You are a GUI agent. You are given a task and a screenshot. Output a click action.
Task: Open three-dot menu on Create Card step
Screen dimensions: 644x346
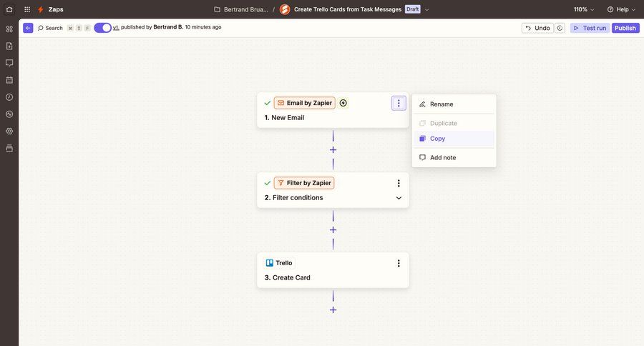(x=399, y=263)
